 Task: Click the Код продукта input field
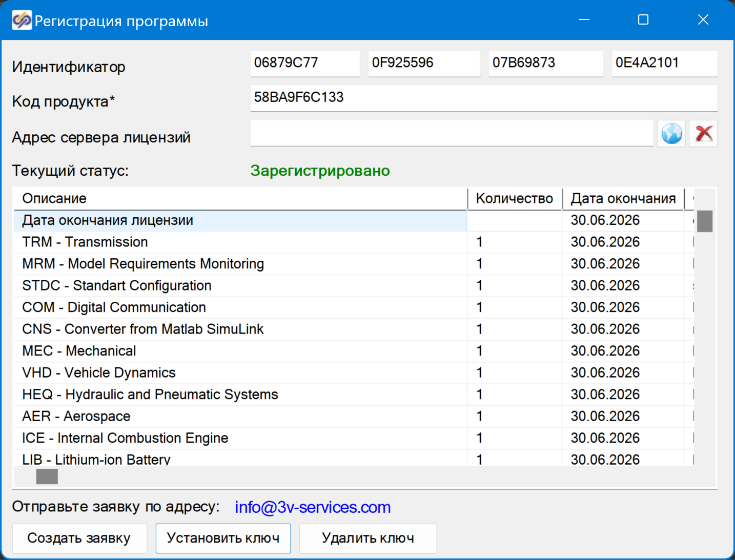click(x=483, y=98)
